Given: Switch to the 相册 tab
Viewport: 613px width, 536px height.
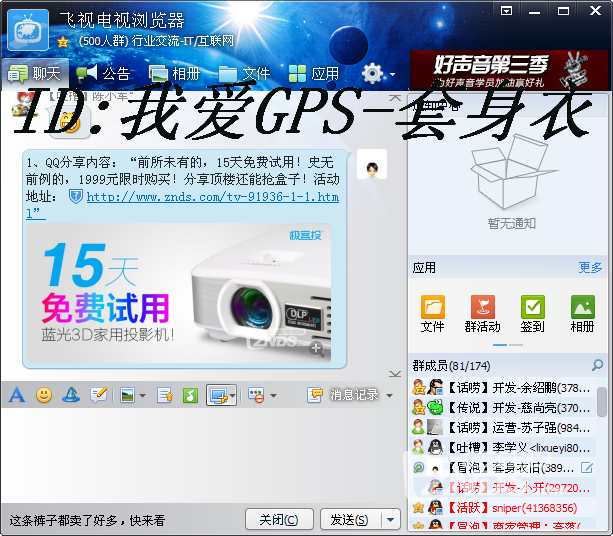Looking at the screenshot, I should click(x=174, y=74).
